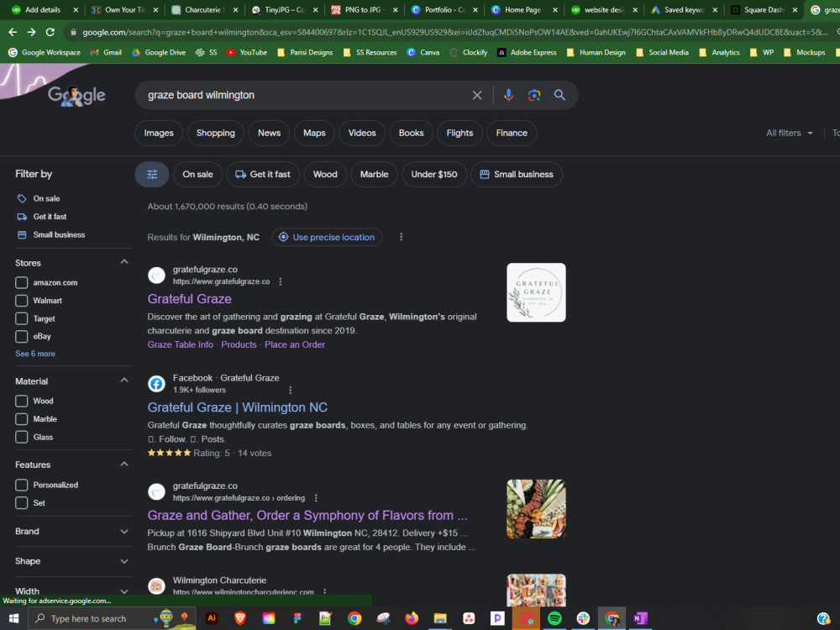Open Spotify from taskbar
The width and height of the screenshot is (840, 630).
click(x=554, y=618)
